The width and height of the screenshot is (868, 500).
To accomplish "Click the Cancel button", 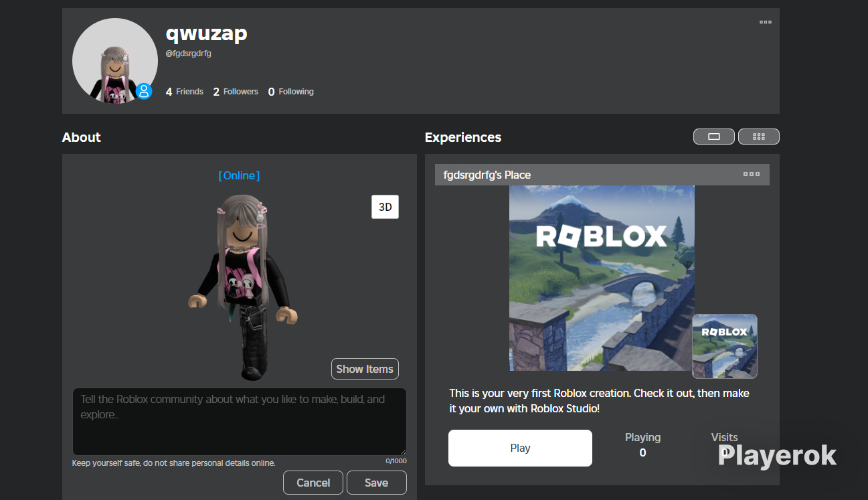I will pos(313,483).
